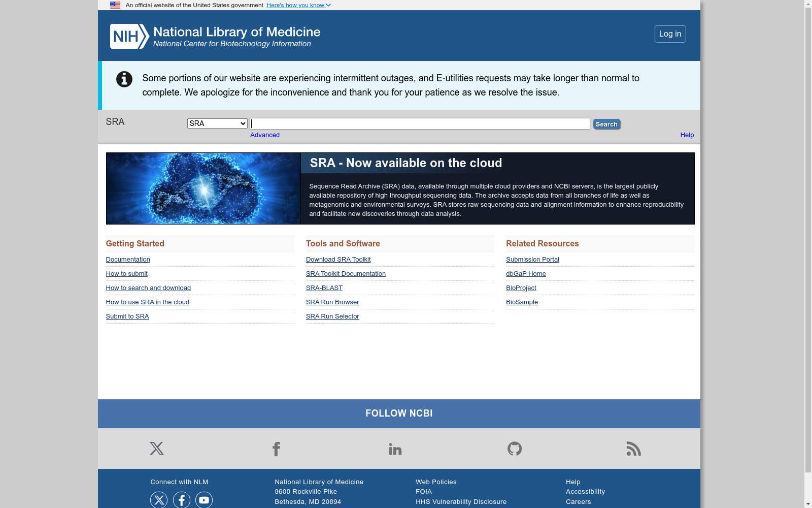
Task: Click the US flag icon
Action: 115,5
